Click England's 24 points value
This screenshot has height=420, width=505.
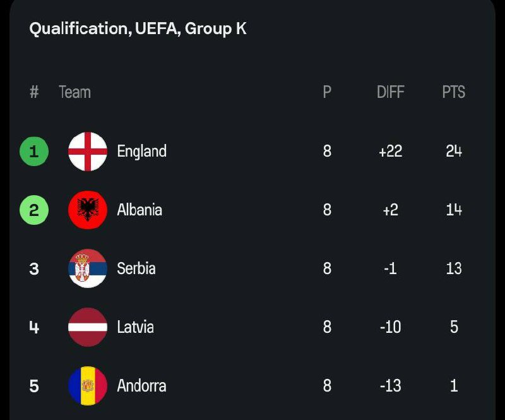tap(453, 152)
